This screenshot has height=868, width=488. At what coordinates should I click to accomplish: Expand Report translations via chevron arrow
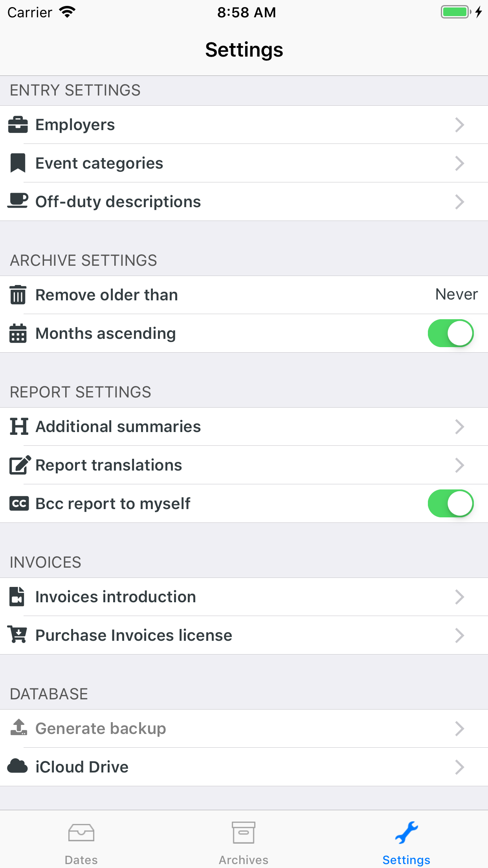pos(459,465)
